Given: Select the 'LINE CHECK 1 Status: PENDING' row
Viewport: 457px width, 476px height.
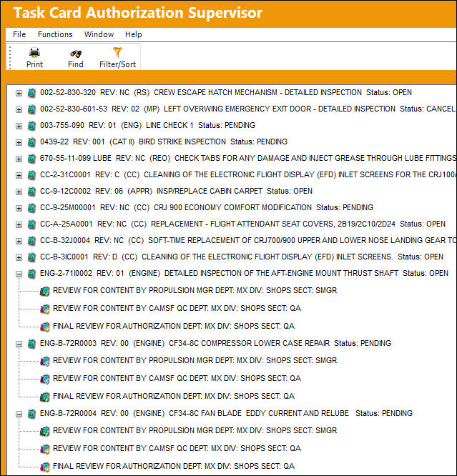Looking at the screenshot, I should [x=147, y=125].
